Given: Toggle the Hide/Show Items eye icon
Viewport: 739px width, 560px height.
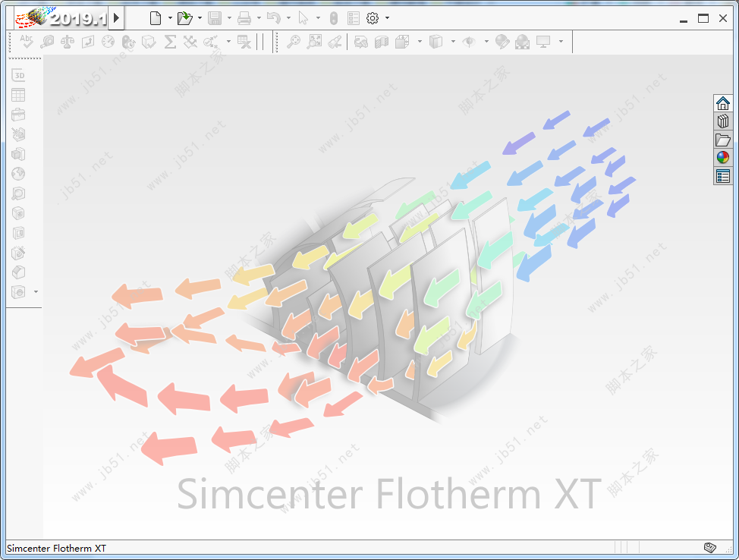Looking at the screenshot, I should click(469, 42).
